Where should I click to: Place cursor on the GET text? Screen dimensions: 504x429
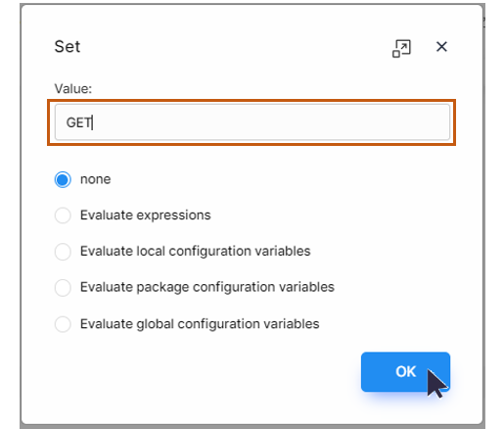tap(79, 122)
